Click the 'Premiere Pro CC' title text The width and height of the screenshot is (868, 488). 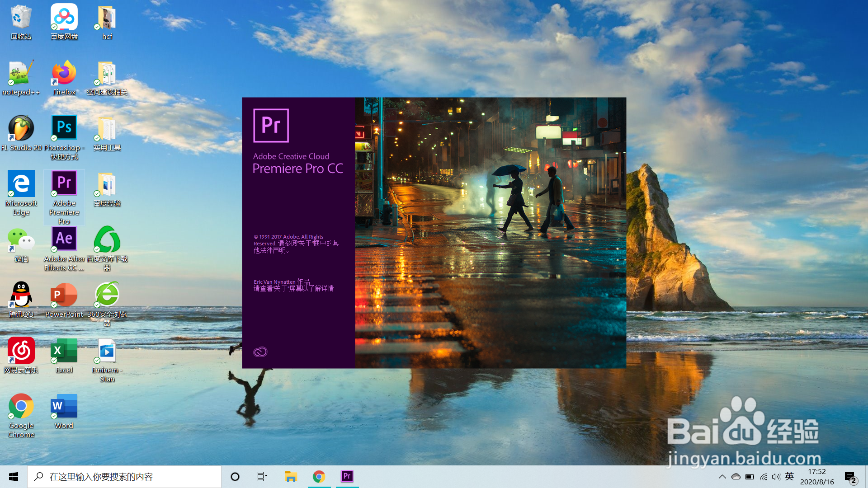pyautogui.click(x=297, y=169)
